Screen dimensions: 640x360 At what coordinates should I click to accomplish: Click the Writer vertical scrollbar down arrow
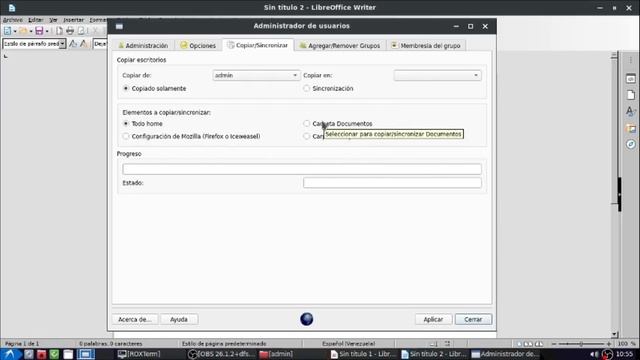click(x=614, y=334)
